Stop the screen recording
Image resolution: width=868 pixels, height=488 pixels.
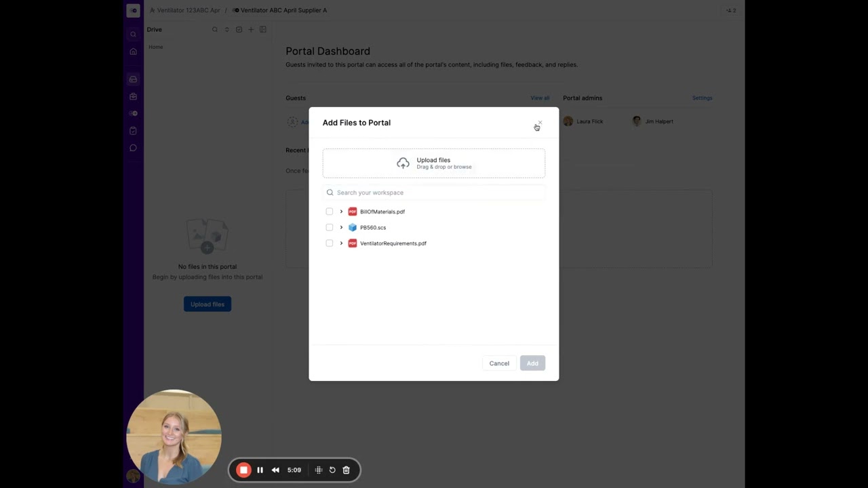(243, 470)
